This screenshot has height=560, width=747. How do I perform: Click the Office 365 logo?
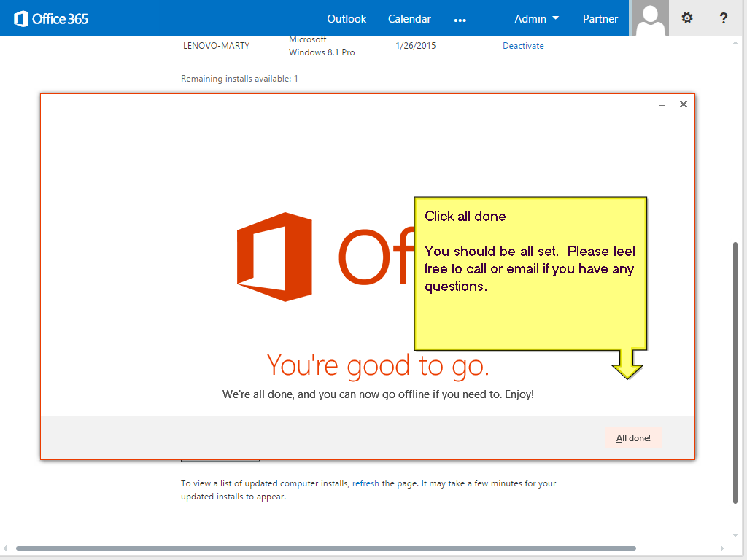click(50, 18)
